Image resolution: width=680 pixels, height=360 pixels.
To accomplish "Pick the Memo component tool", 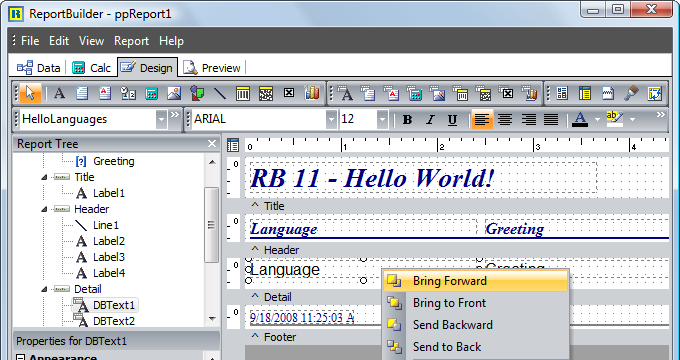I will point(82,93).
